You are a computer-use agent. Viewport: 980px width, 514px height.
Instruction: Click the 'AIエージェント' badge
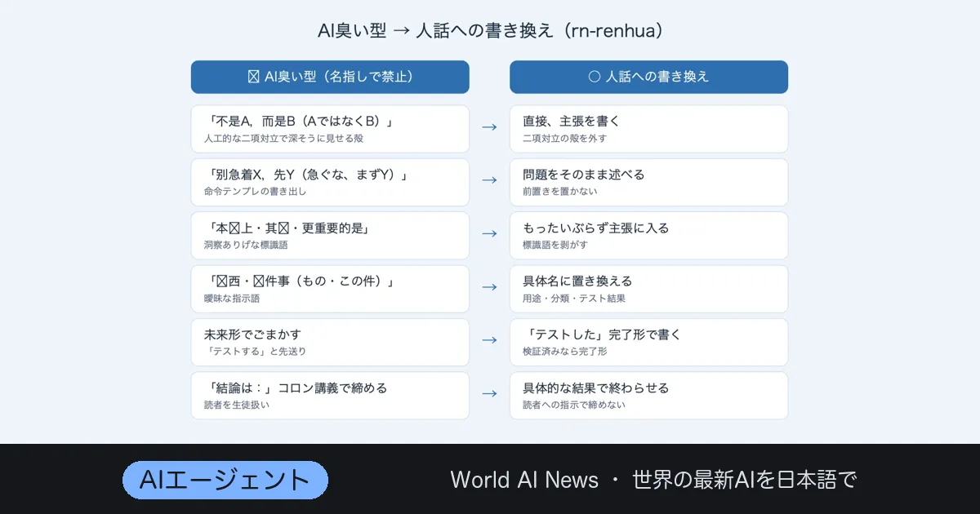click(x=225, y=480)
